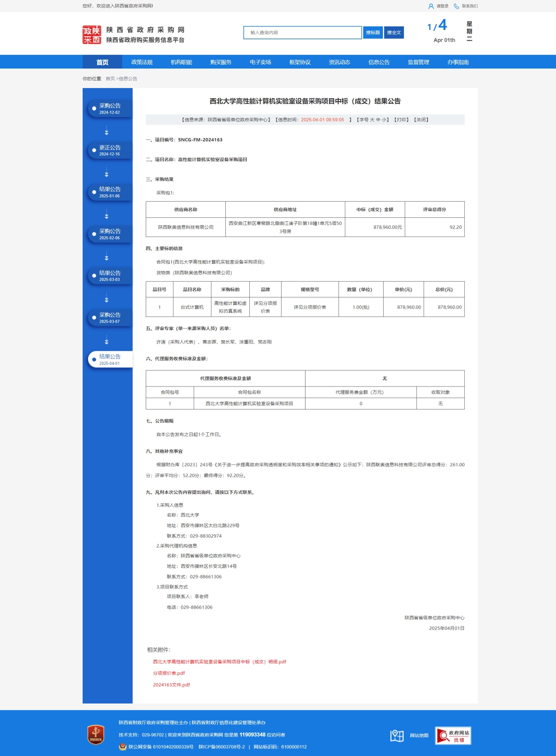Click the red party-government emblem in footer
The height and width of the screenshot is (756, 556).
[x=96, y=734]
